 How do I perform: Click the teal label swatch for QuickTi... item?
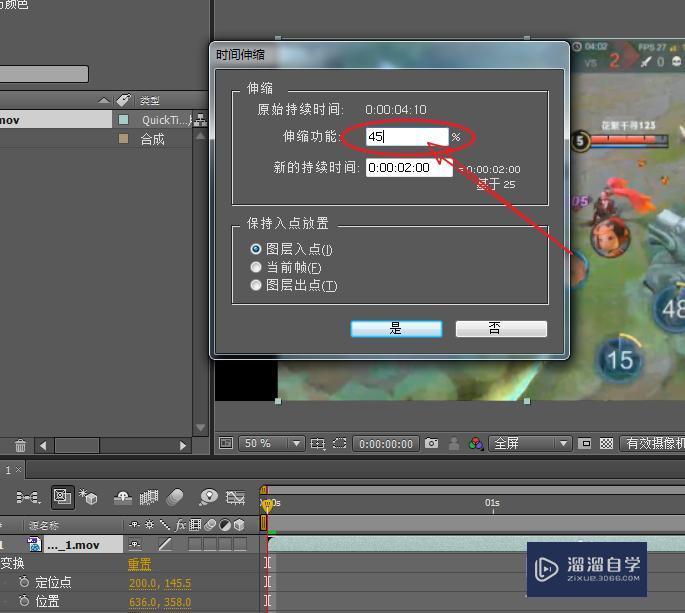[124, 119]
